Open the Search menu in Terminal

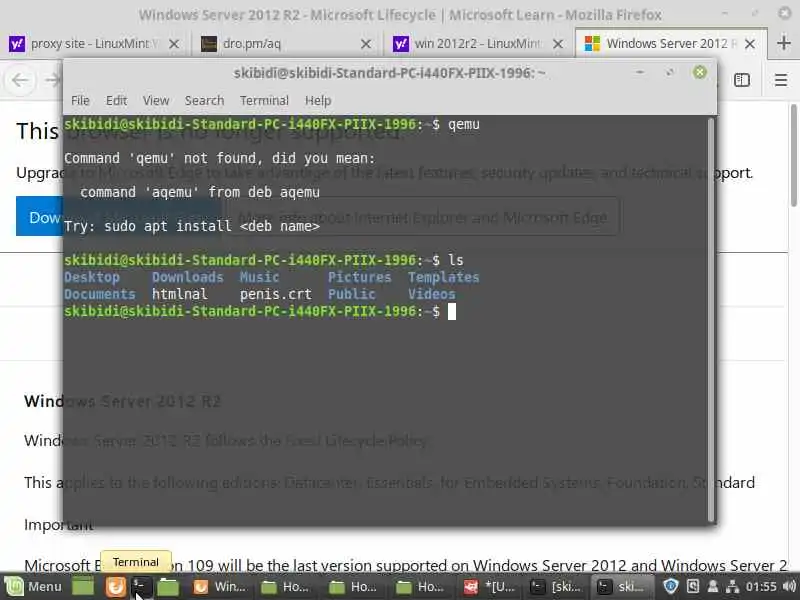pos(204,101)
